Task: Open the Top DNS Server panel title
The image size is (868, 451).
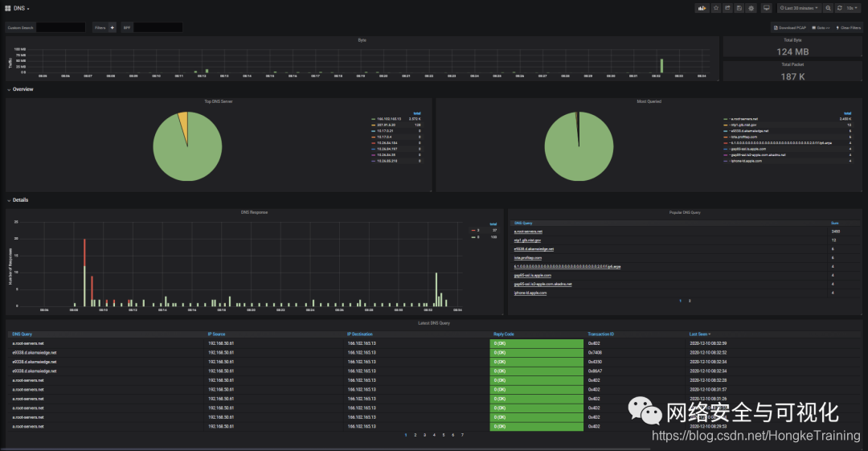Action: tap(219, 101)
